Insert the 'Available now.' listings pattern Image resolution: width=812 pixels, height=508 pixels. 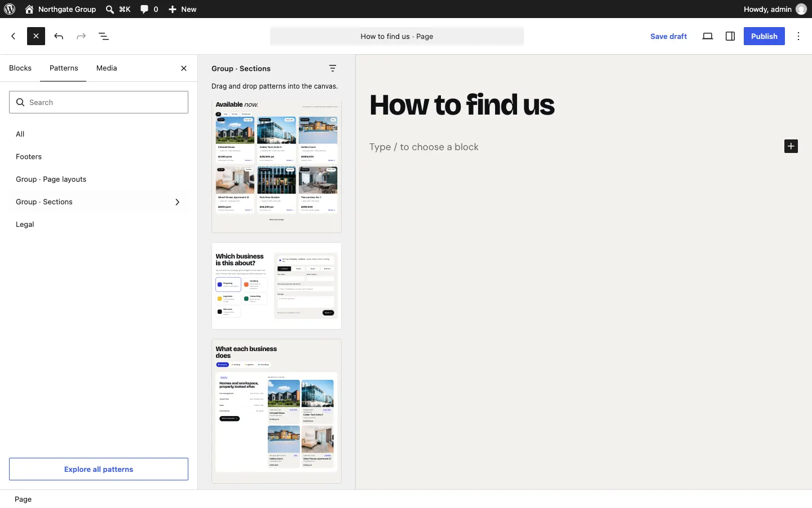pyautogui.click(x=277, y=167)
